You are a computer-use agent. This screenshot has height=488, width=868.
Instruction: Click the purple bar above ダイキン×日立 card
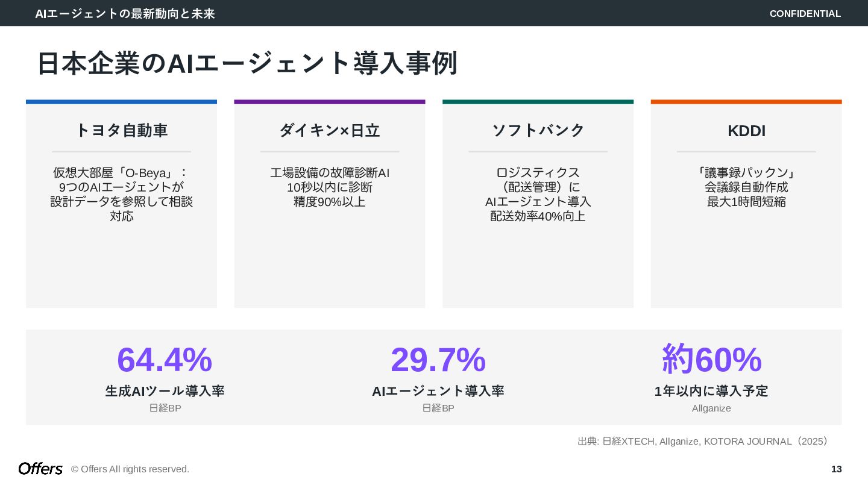tap(329, 102)
